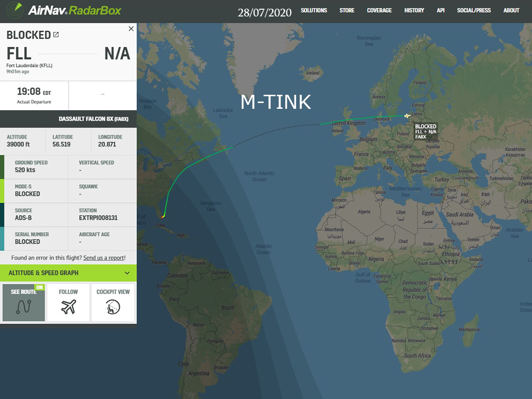Viewport: 532px width, 399px height.
Task: Click the FLL origin airport code
Action: point(19,54)
